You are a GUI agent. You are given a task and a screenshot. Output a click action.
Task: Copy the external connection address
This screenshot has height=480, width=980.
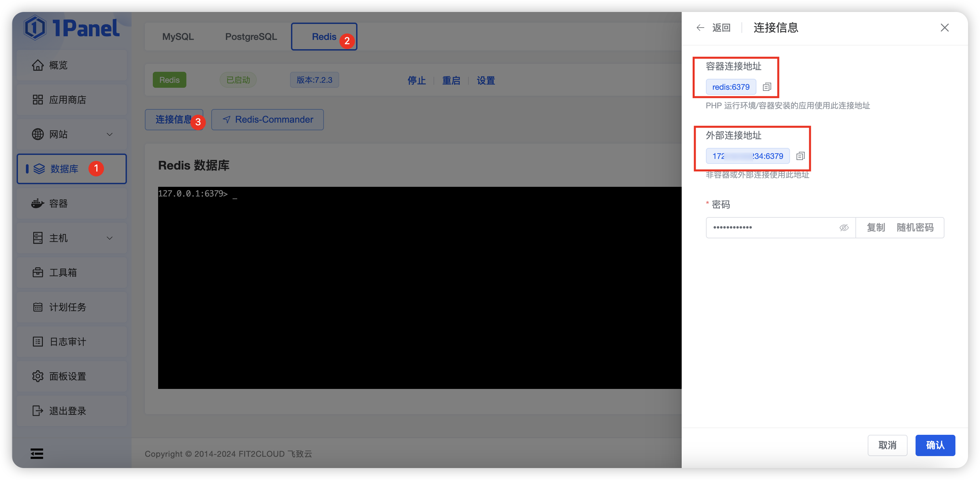[800, 156]
